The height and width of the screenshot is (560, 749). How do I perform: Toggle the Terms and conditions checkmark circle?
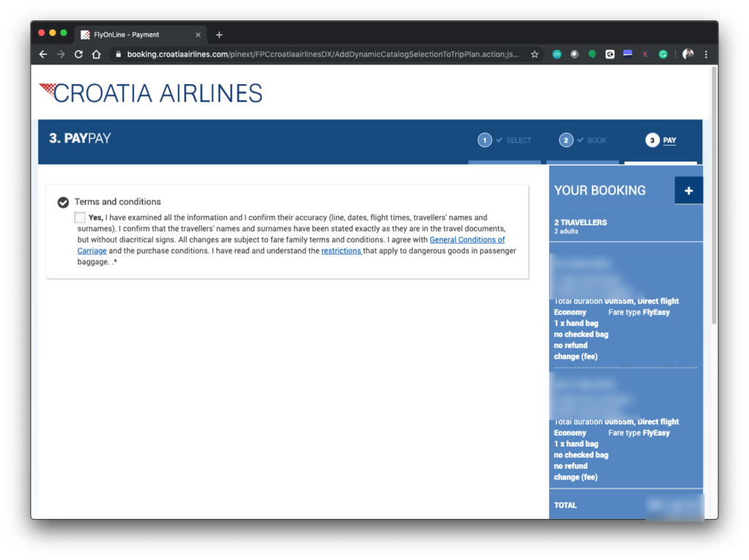click(x=64, y=202)
